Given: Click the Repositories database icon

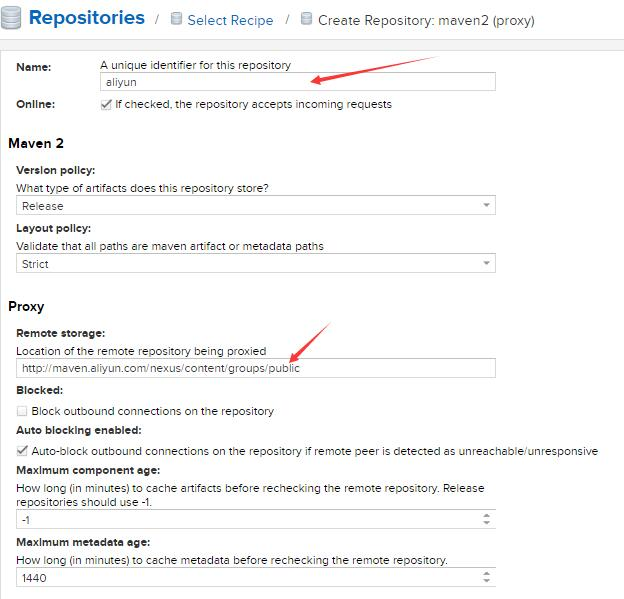Looking at the screenshot, I should (10, 18).
